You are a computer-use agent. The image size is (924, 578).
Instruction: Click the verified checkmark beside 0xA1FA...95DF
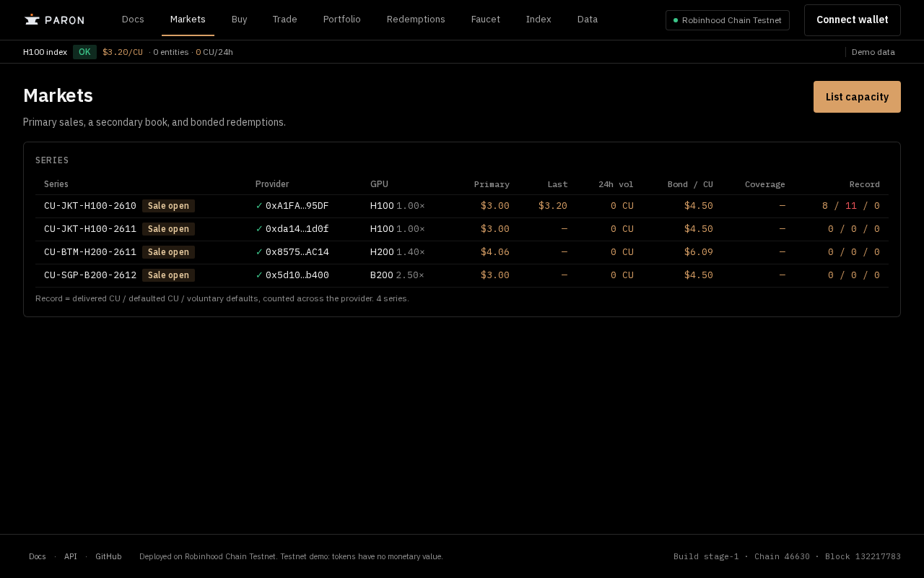coord(259,206)
